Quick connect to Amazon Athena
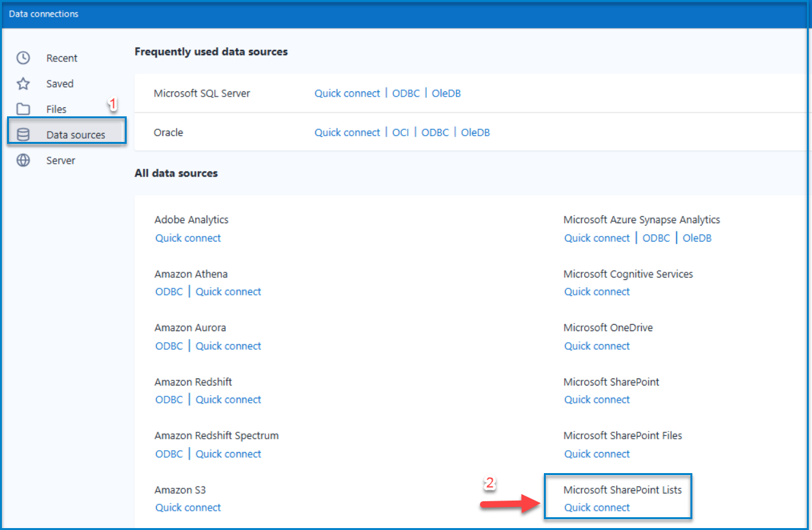812x530 pixels. pos(228,292)
